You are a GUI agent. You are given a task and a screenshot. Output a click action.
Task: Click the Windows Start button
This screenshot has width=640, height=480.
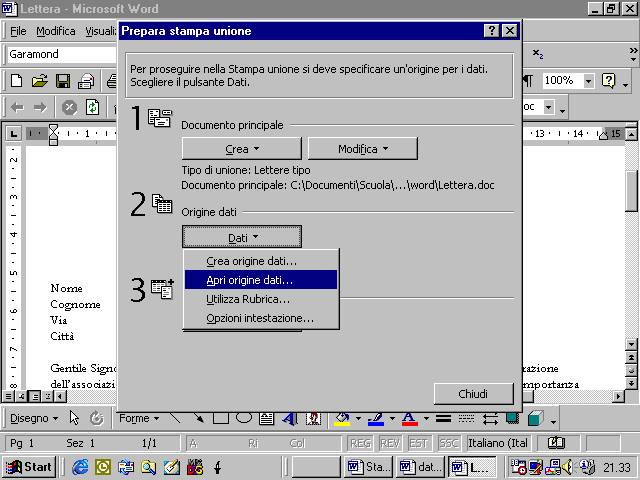point(29,467)
